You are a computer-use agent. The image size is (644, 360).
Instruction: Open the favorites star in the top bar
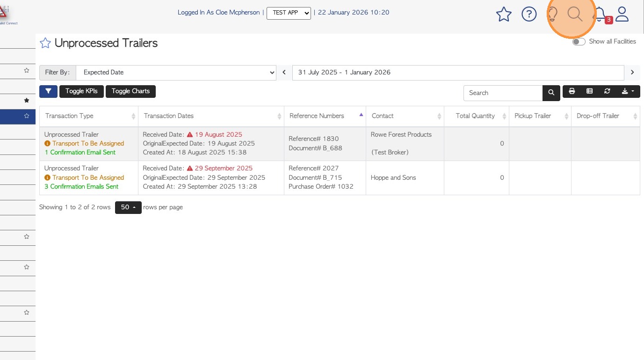click(x=504, y=15)
